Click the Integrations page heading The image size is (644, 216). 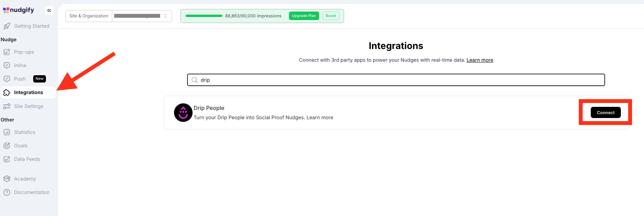[396, 46]
